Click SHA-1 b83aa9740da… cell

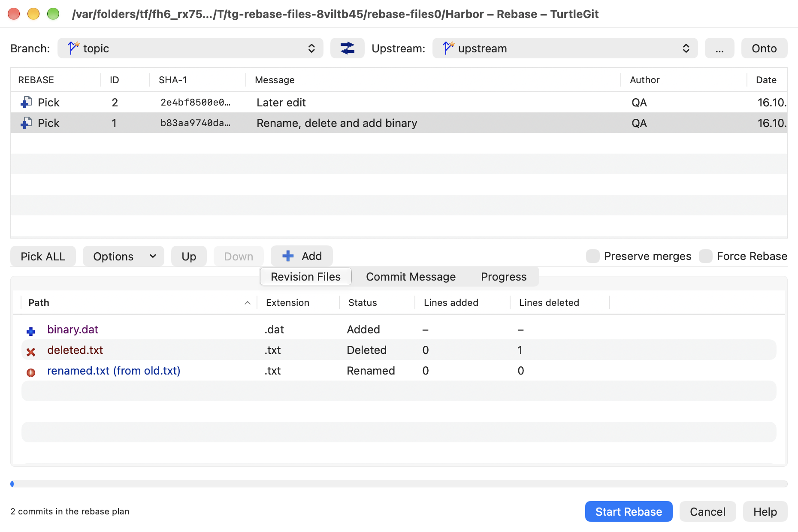pos(195,123)
